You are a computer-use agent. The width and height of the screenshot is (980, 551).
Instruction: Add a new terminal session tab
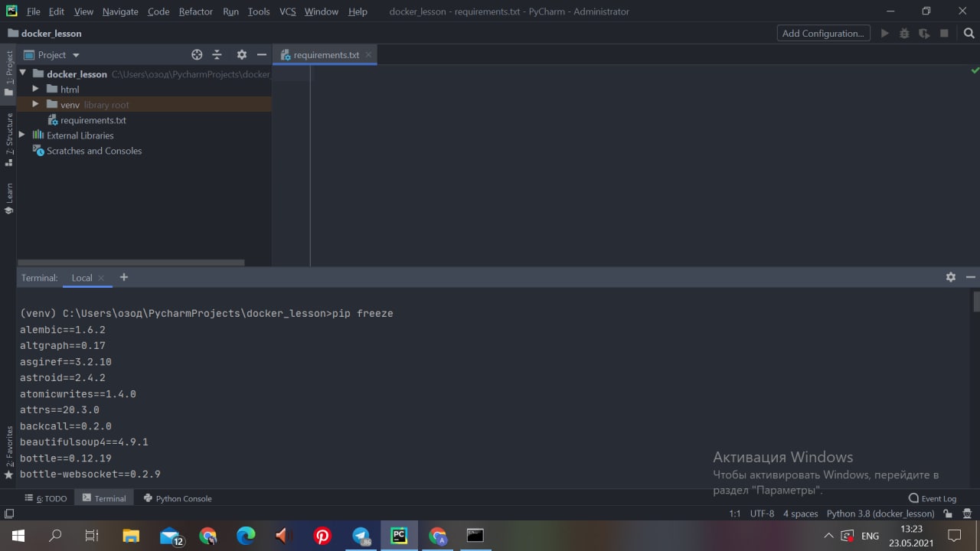pos(124,277)
